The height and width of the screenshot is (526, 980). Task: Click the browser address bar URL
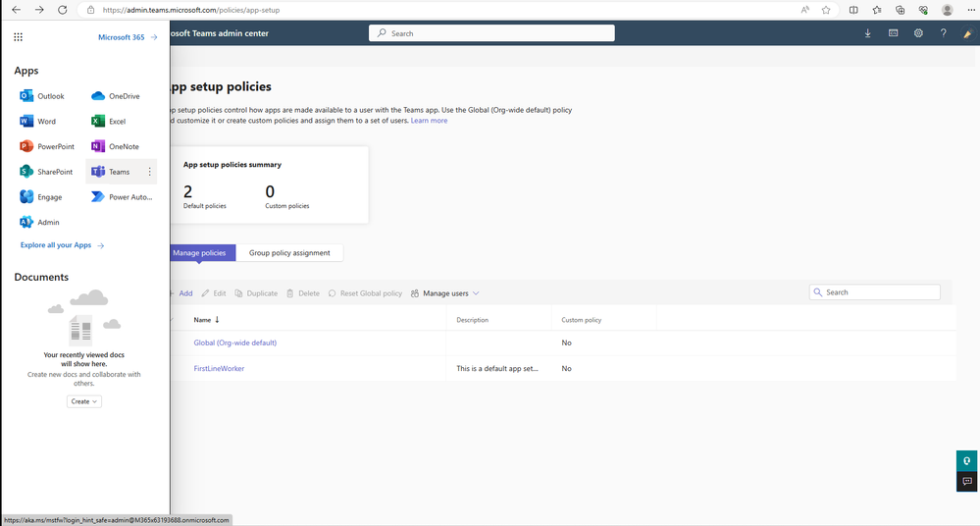coord(191,10)
